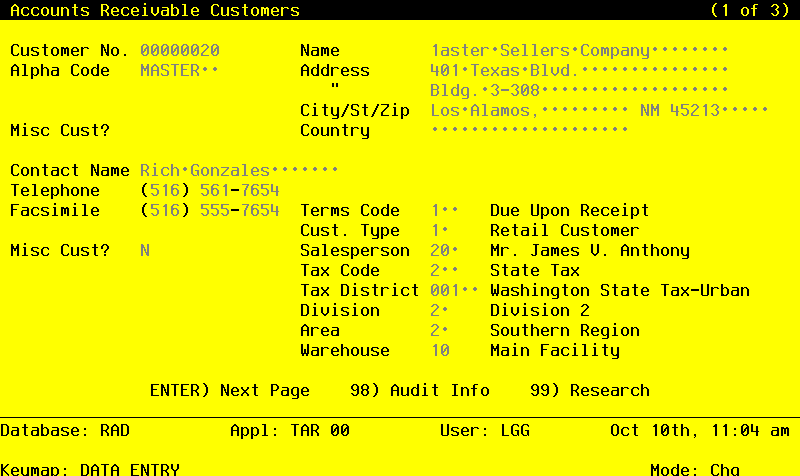Click the Warehouse label
This screenshot has height=476, width=800.
pos(345,350)
